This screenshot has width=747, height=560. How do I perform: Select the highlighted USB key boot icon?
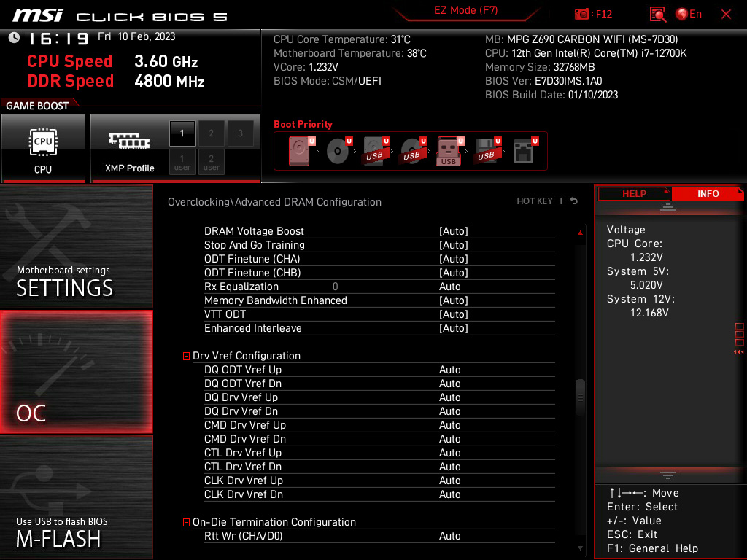coord(449,151)
